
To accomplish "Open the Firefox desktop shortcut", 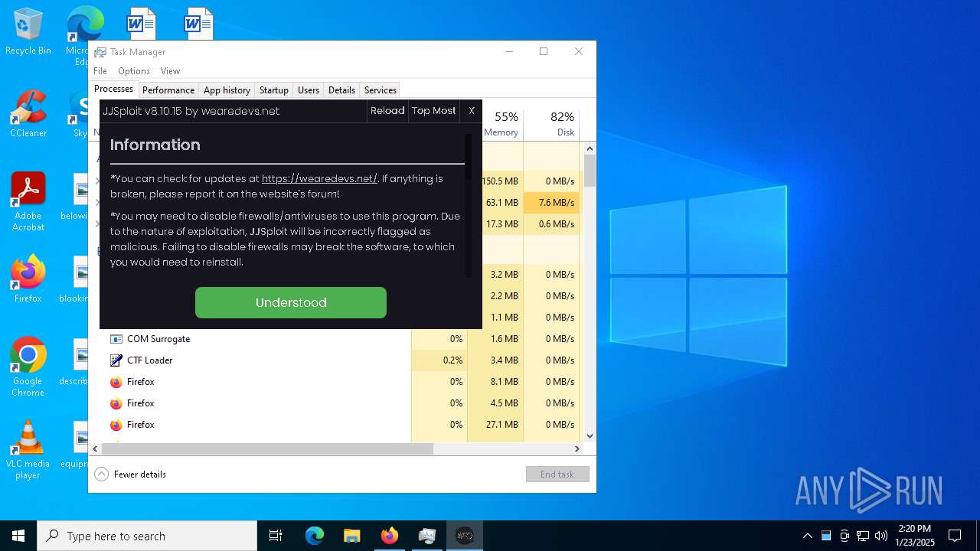I will (x=28, y=279).
